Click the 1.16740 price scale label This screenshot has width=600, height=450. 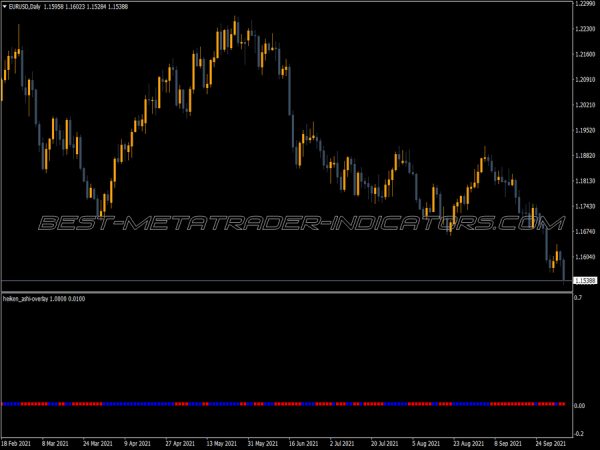pyautogui.click(x=585, y=232)
